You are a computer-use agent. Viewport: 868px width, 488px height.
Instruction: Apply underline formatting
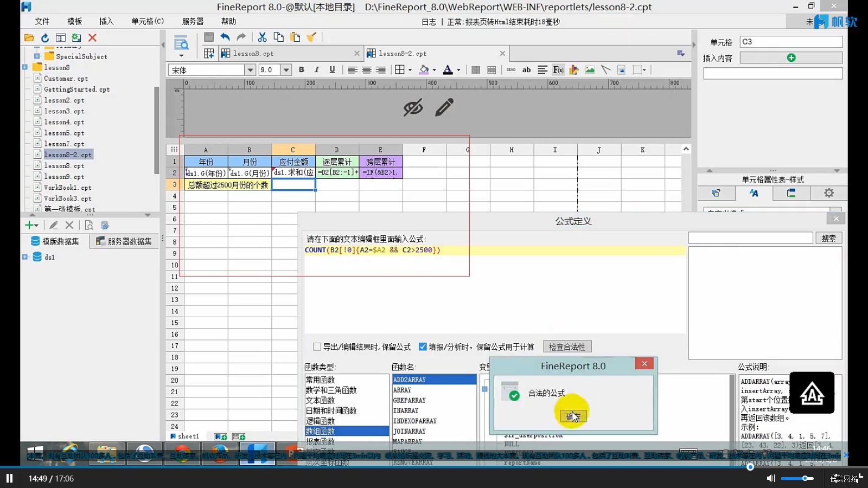pyautogui.click(x=332, y=69)
